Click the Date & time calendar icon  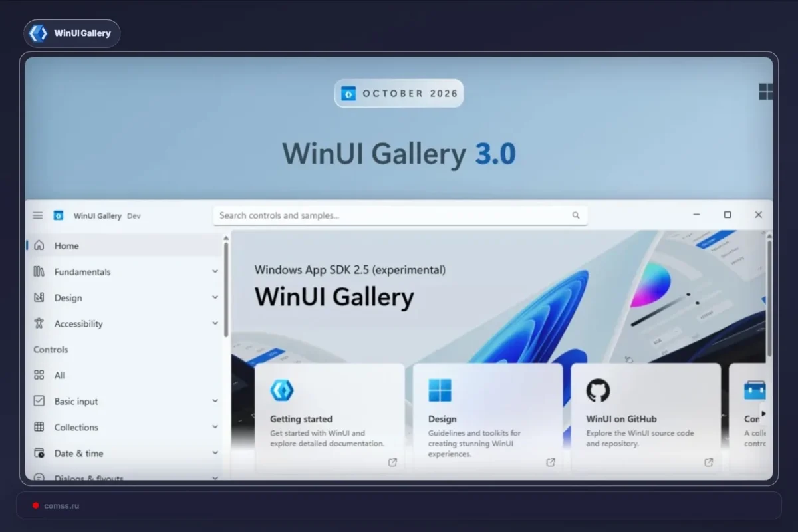click(39, 453)
